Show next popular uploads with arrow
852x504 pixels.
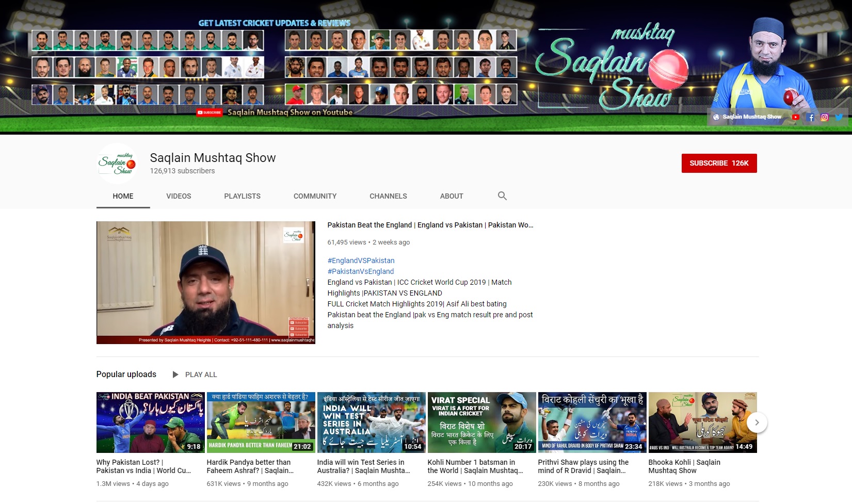tap(757, 422)
